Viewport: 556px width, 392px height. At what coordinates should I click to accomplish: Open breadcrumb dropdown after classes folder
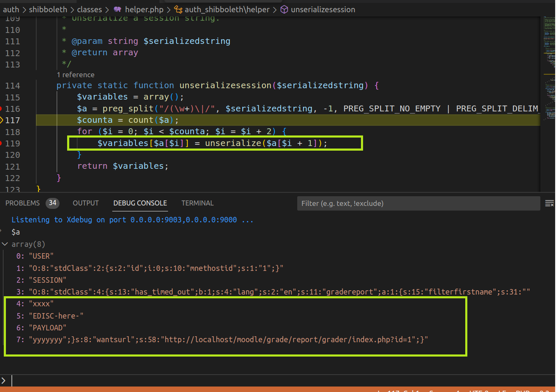[107, 9]
